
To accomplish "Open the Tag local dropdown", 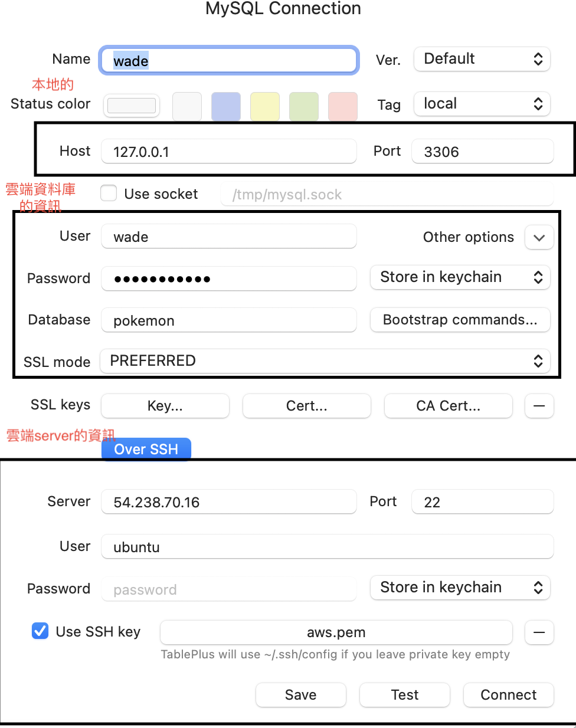I will coord(482,104).
